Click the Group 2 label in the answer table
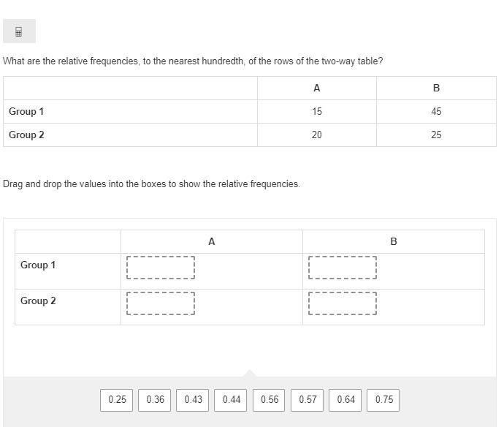The width and height of the screenshot is (504, 427). point(38,301)
